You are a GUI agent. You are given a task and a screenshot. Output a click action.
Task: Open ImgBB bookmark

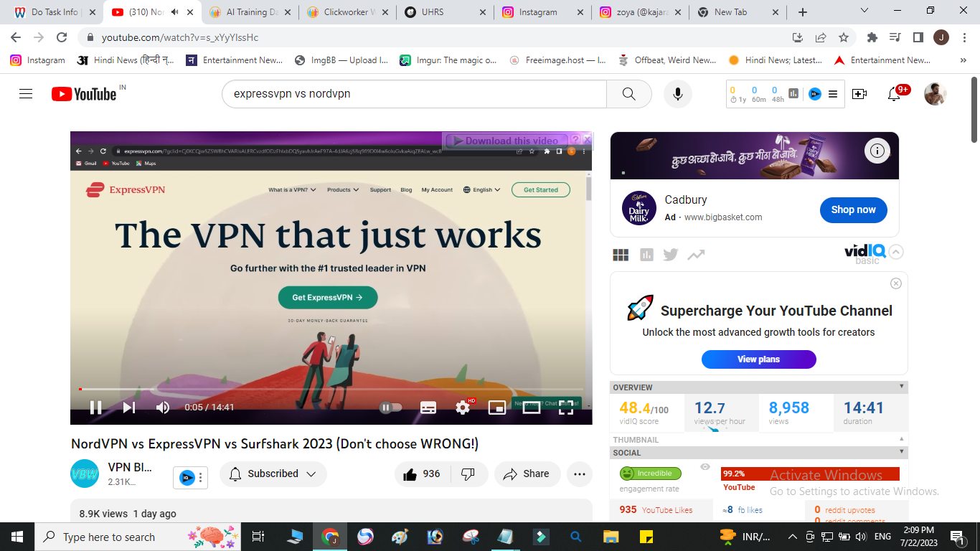(341, 60)
